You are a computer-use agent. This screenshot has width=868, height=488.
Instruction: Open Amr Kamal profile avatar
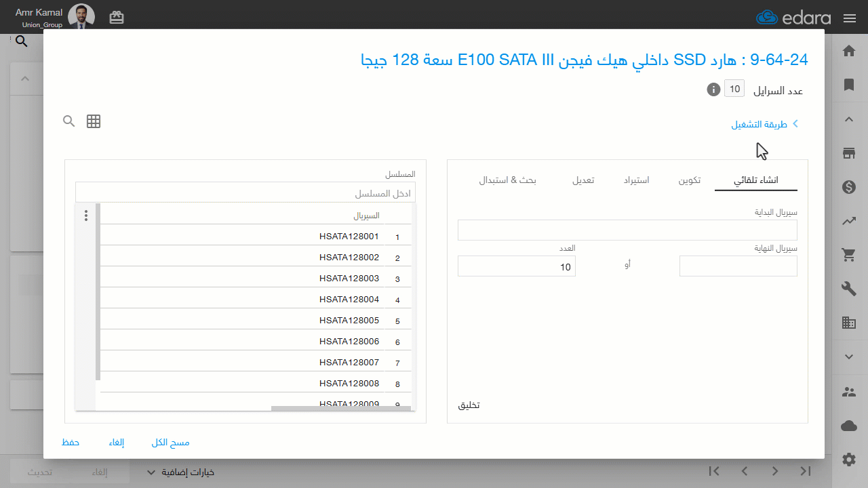point(81,16)
